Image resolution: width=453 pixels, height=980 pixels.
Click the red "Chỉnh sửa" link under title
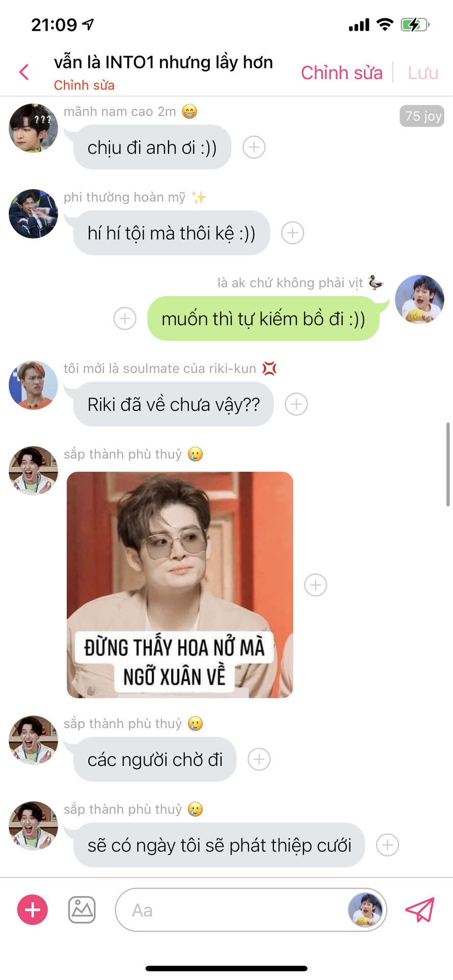(84, 85)
